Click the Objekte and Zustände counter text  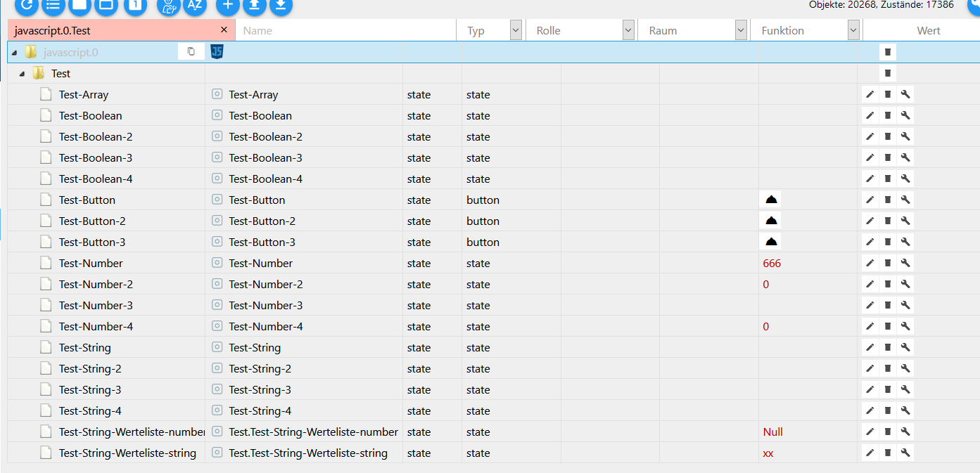pyautogui.click(x=882, y=4)
